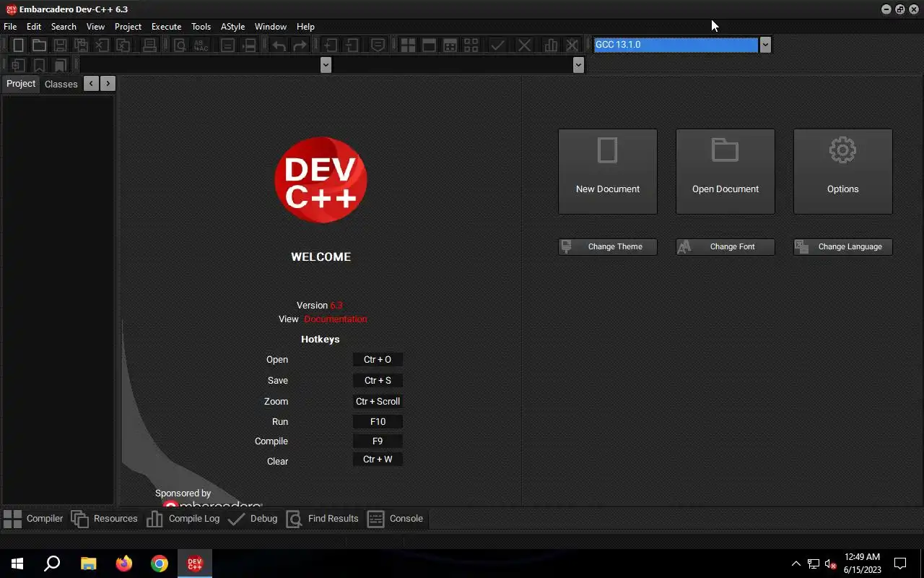Click the Close file toolbar icon
The image size is (924, 578).
(103, 45)
